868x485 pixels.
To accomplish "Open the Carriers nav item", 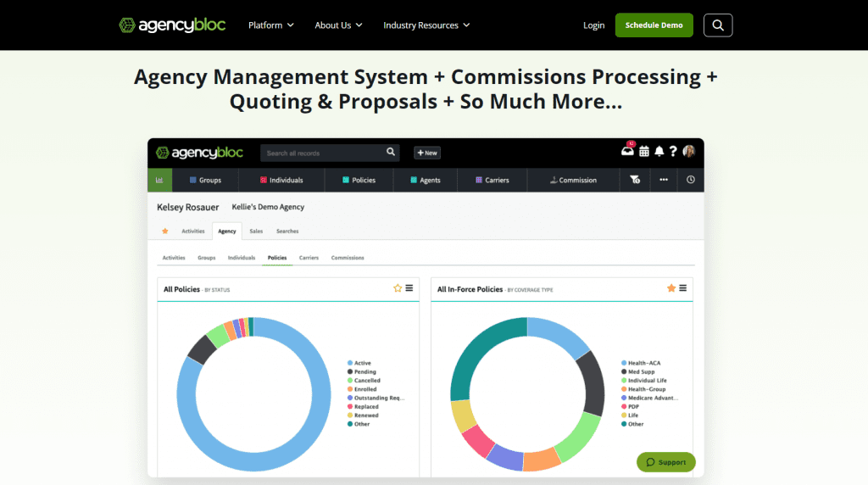I will pos(492,180).
